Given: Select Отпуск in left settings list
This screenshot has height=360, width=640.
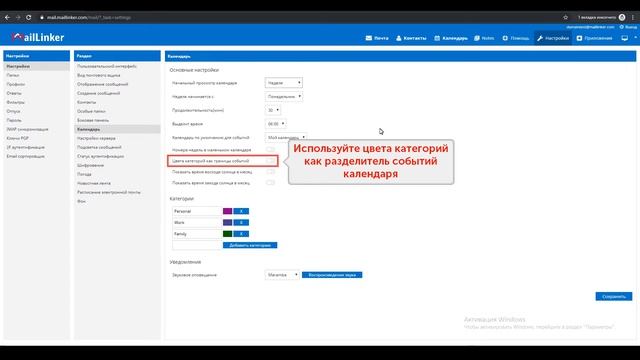Looking at the screenshot, I should point(36,111).
